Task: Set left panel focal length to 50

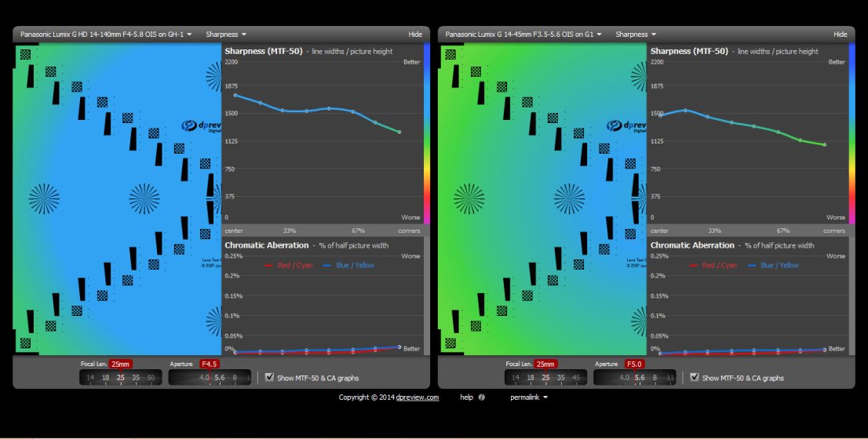Action: (x=151, y=378)
